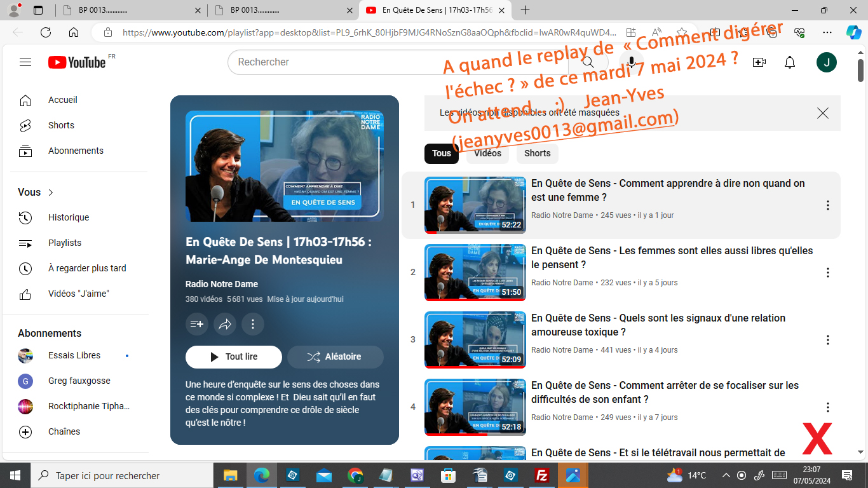This screenshot has width=868, height=488.
Task: Open Vidéos "J'aime" list
Action: coord(79,294)
